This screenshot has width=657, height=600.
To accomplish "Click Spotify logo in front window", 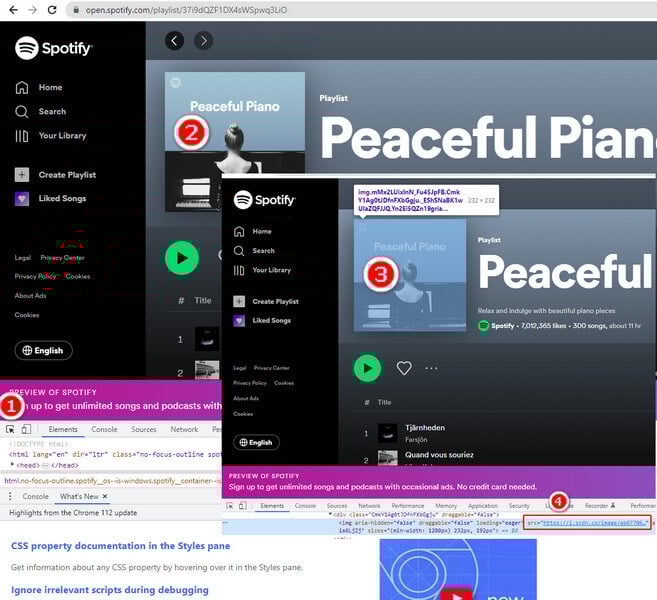I will tap(264, 199).
